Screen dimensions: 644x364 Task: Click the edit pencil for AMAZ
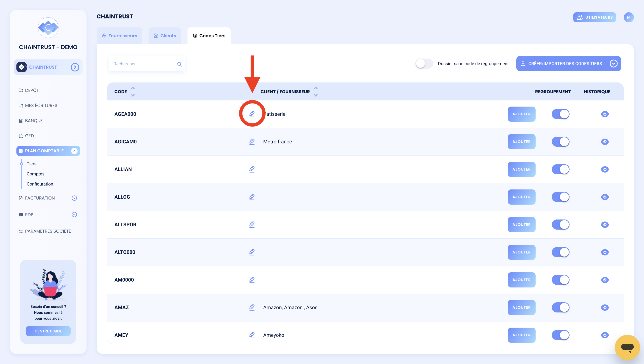pos(252,307)
